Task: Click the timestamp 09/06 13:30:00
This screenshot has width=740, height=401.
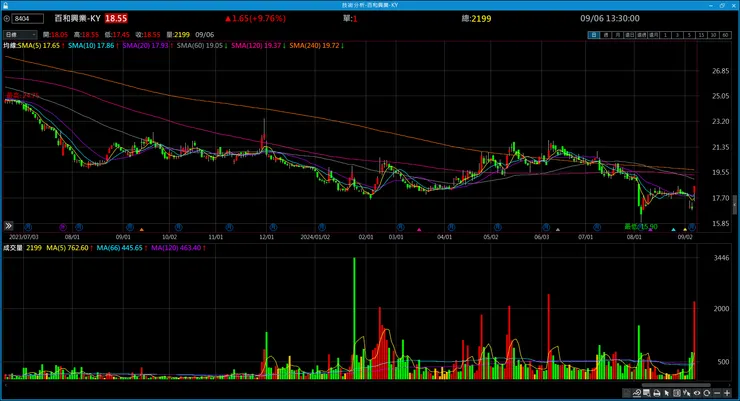Action: (610, 18)
